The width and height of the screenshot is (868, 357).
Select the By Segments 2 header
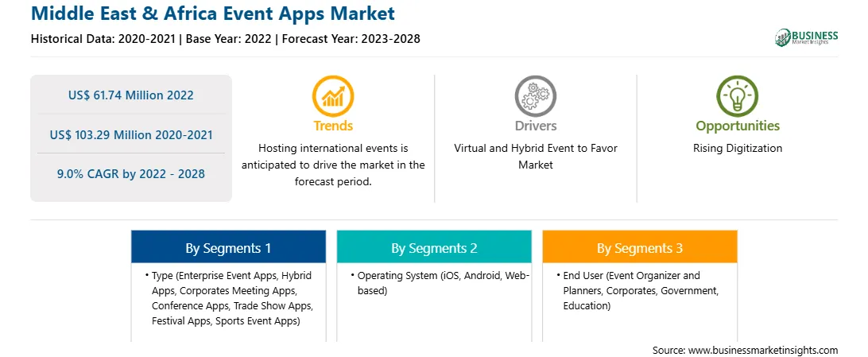[x=434, y=246]
